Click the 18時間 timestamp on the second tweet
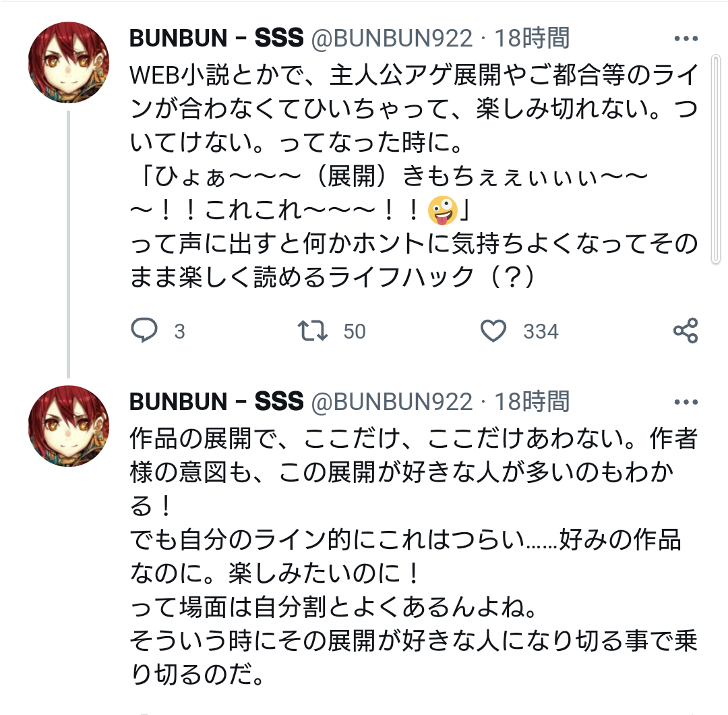The width and height of the screenshot is (728, 715). coord(532,402)
